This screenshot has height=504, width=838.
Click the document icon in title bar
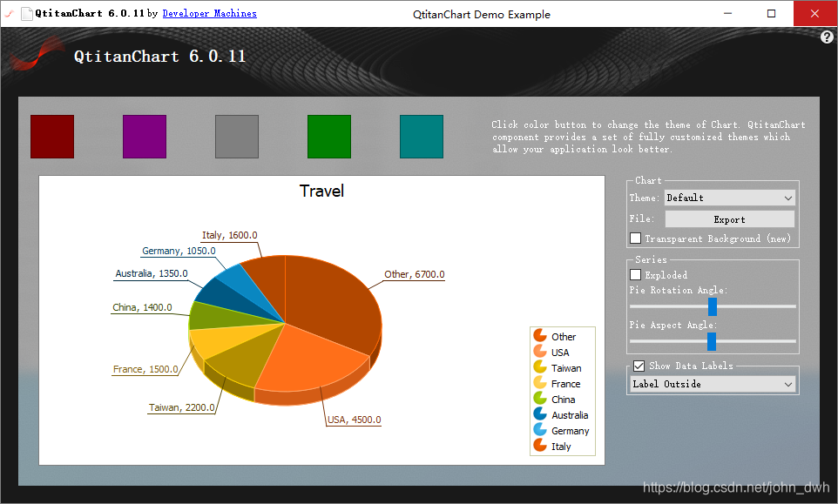[x=26, y=13]
